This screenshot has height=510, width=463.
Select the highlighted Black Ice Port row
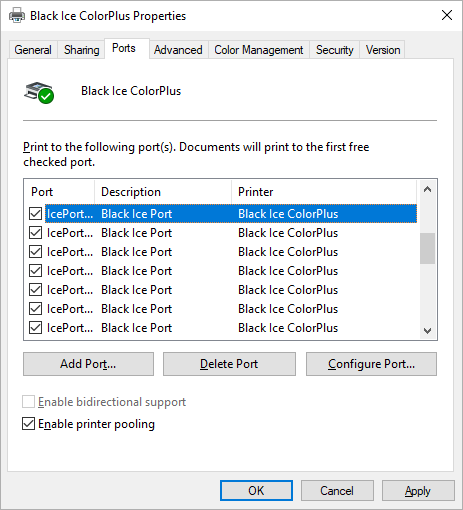click(x=231, y=213)
